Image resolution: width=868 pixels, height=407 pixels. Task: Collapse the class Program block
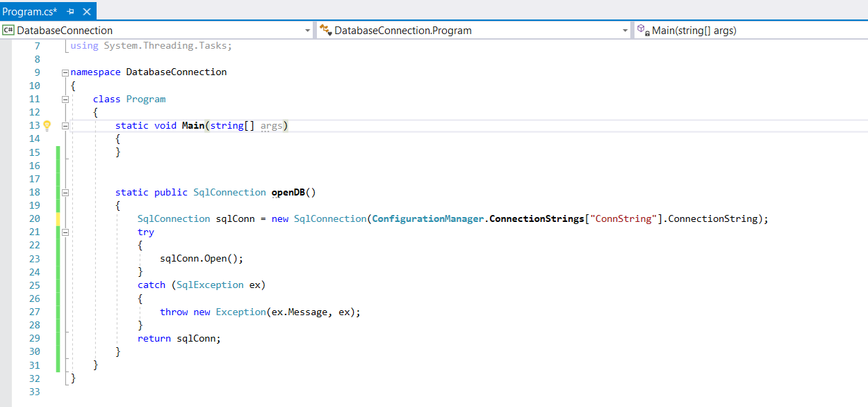click(x=65, y=99)
